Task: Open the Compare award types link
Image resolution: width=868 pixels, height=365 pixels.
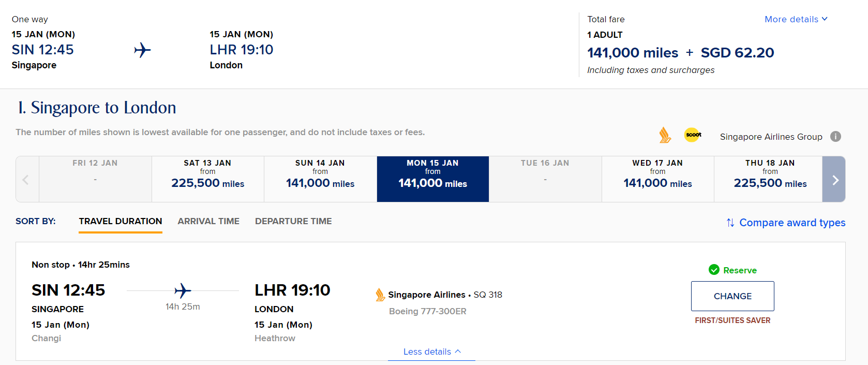Action: pos(792,223)
